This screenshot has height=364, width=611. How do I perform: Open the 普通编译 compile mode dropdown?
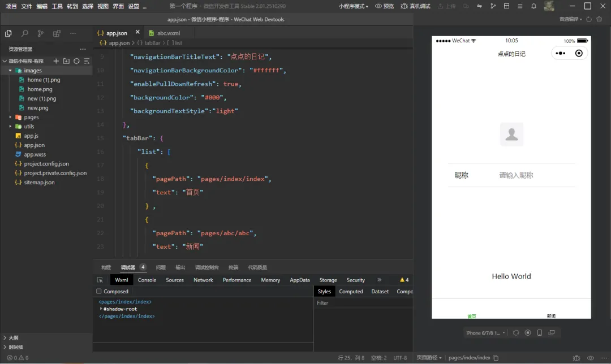point(570,19)
